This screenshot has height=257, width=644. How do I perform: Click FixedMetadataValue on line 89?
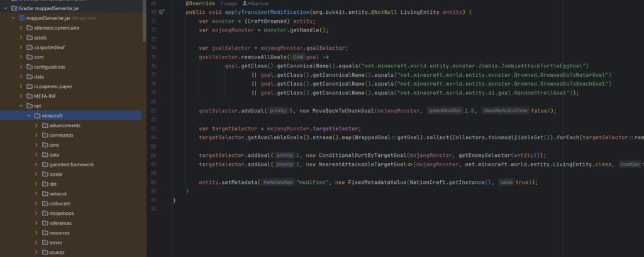tap(376, 183)
